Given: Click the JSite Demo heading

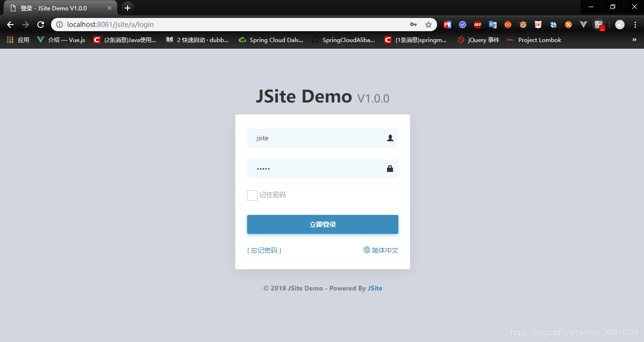Looking at the screenshot, I should [304, 96].
